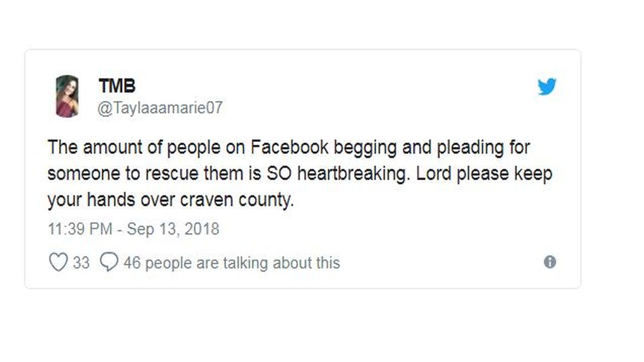Like the tweet with the heart icon
This screenshot has width=644, height=362.
tap(58, 262)
